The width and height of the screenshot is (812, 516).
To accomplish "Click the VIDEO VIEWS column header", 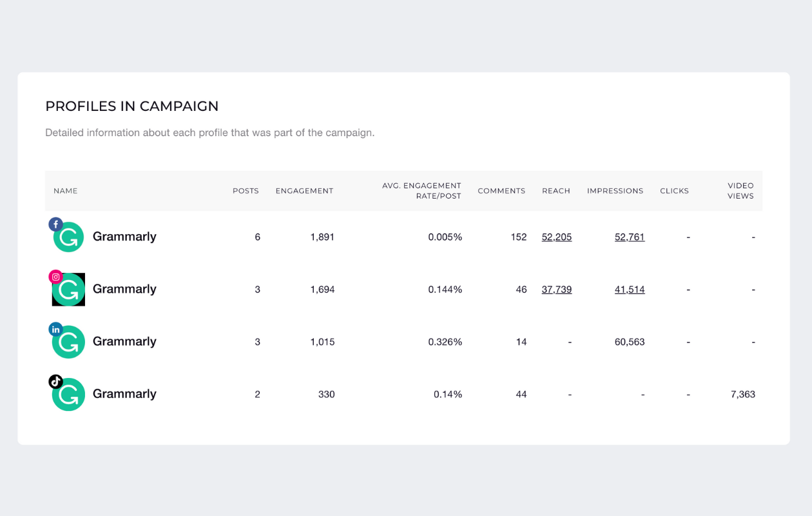I will tap(740, 191).
